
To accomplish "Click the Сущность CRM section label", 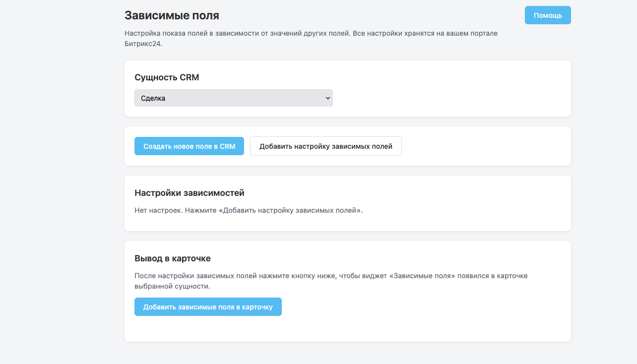I will [x=167, y=77].
